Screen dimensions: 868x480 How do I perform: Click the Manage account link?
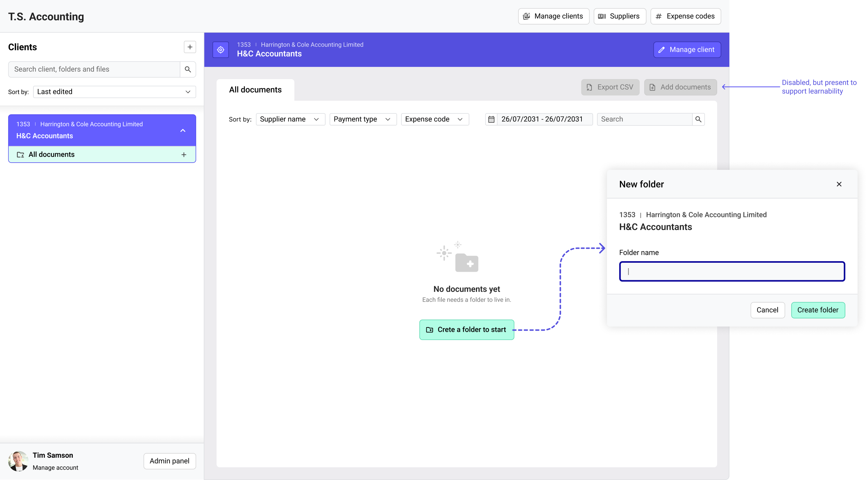(55, 468)
